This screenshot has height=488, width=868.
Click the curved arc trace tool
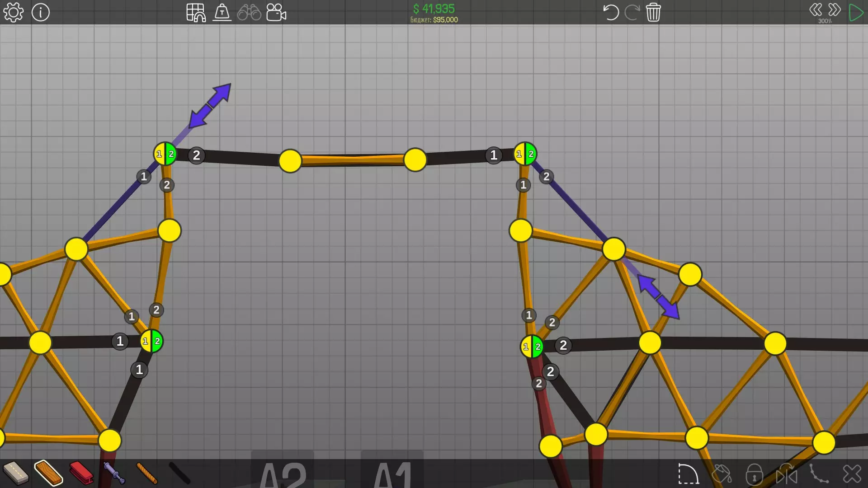pos(819,474)
